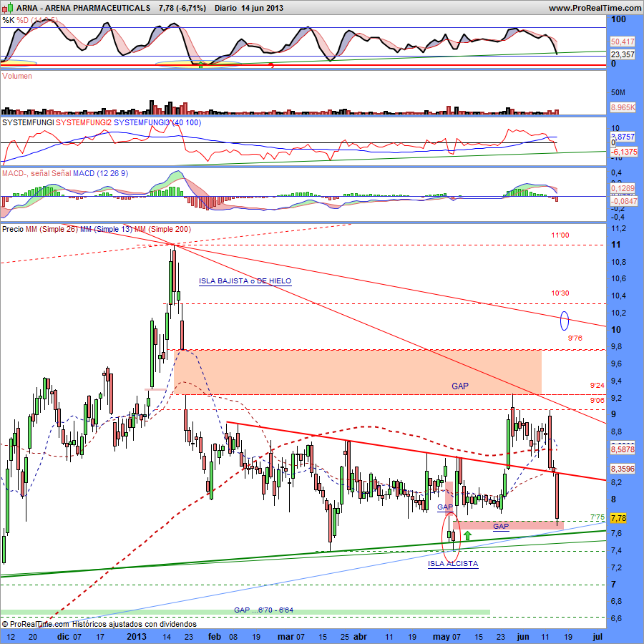This screenshot has height=644, width=644.
Task: Click the green 7'75 support level label
Action: coord(597,517)
